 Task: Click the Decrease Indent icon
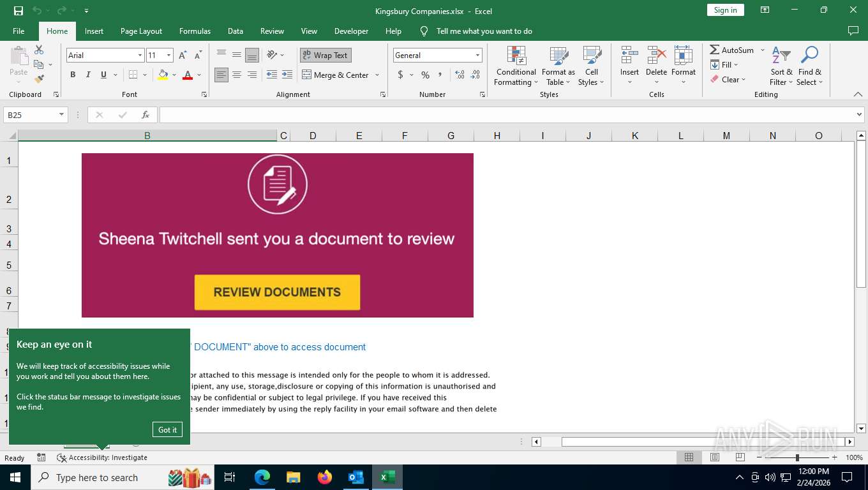(272, 75)
